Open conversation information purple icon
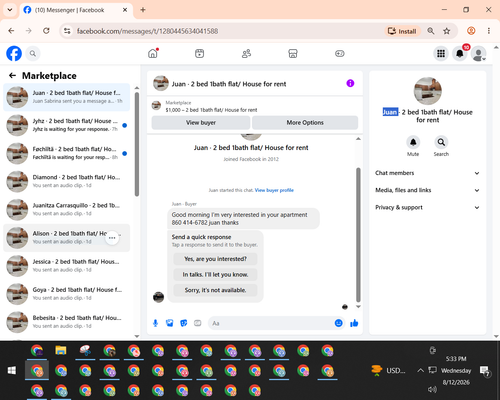This screenshot has width=500, height=400. (x=350, y=83)
